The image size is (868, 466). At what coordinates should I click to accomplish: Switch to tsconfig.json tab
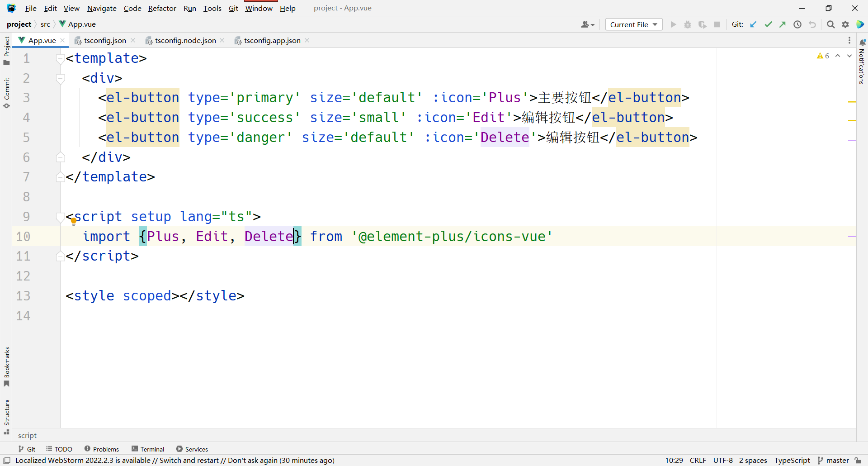click(105, 40)
